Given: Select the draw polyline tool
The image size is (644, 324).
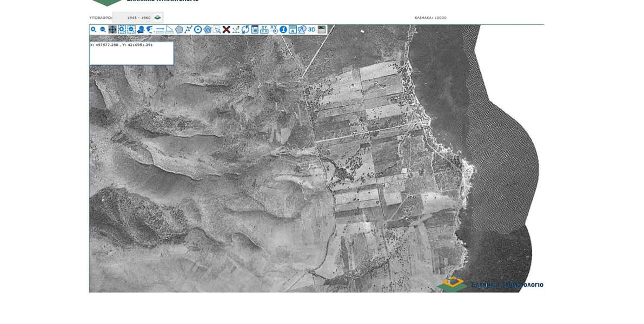Looking at the screenshot, I should [x=189, y=30].
